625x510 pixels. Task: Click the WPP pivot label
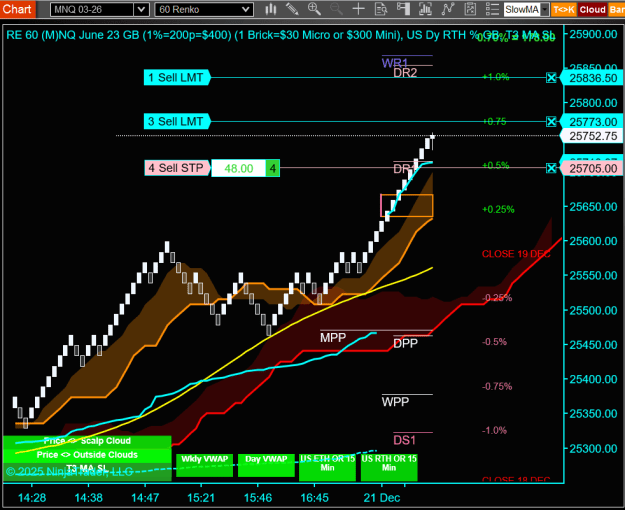(395, 402)
